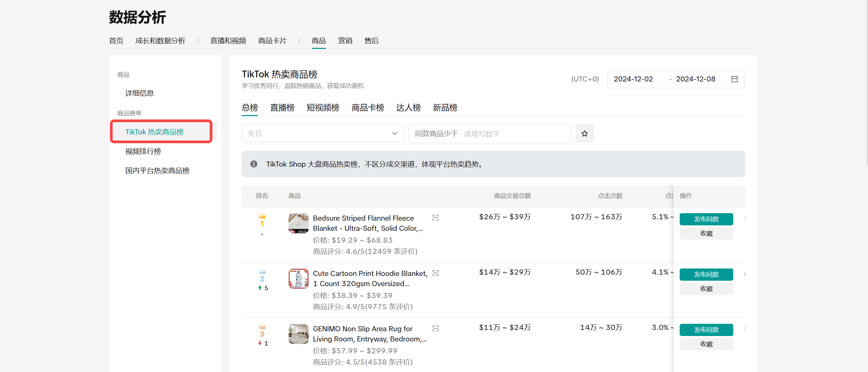Screen dimensions: 868x372
Task: Open the Bedsure blanket product thumbnail
Action: point(298,223)
